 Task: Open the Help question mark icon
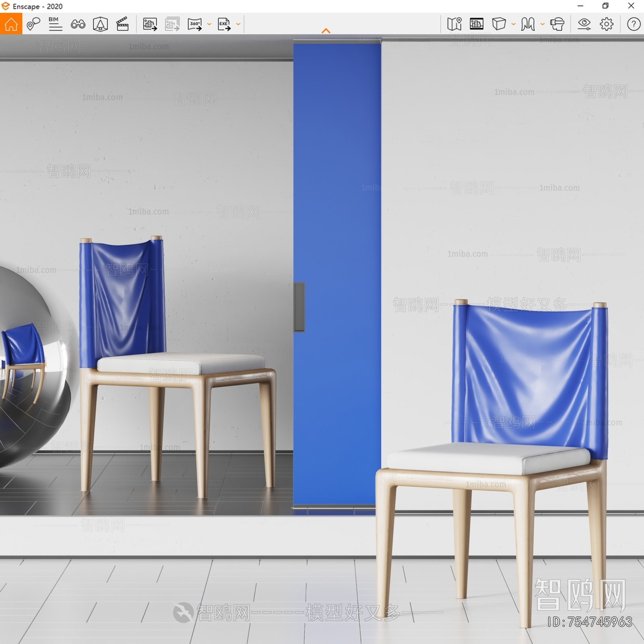pos(634,24)
